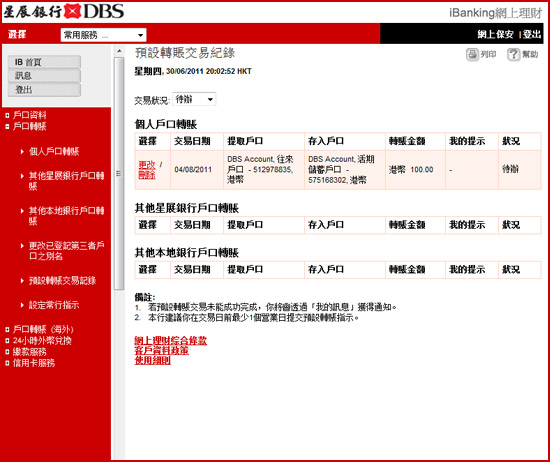The height and width of the screenshot is (462, 550).
Task: Open 個人戶口轉賬 in sidebar
Action: [x=54, y=152]
